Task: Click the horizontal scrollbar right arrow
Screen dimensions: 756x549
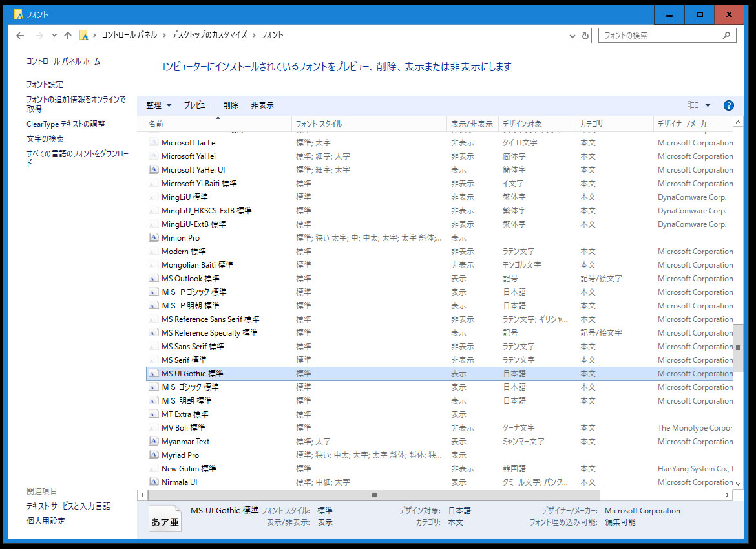Action: (x=727, y=495)
